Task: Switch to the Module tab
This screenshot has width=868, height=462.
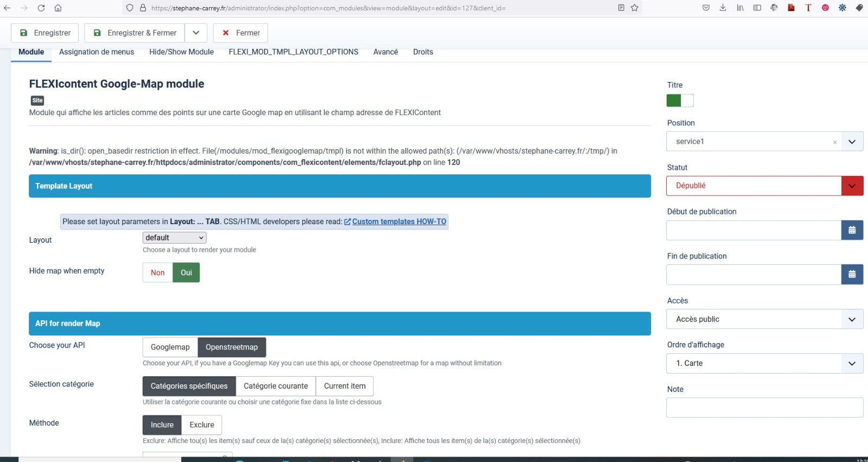Action: [x=31, y=52]
